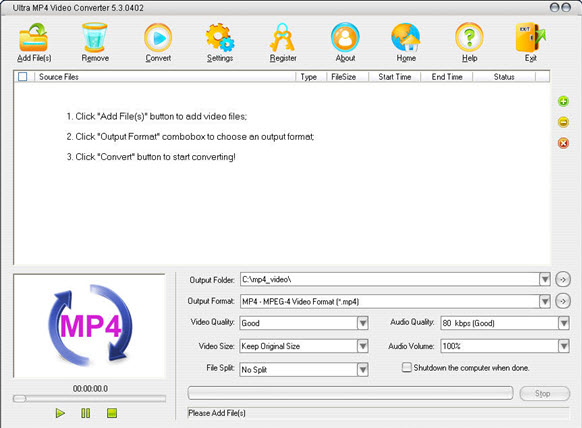582x428 pixels.
Task: Open the Audio Volume dropdown
Action: [x=563, y=346]
